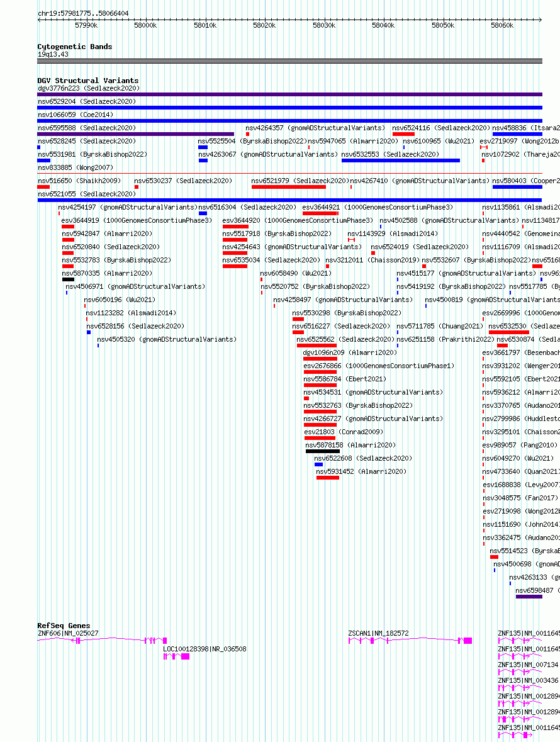Screen dimensions: 560x742
Task: Click esv3644919 1000GenomesConsortiumPhase3 label
Action: [x=137, y=220]
